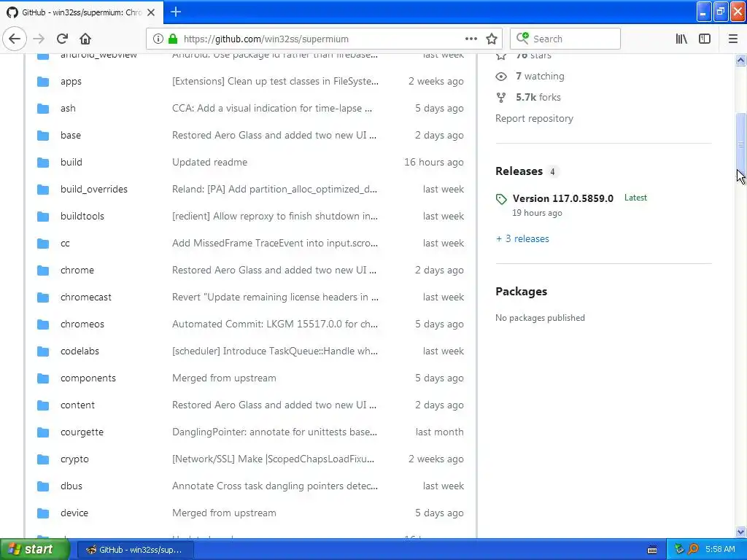Open the page actions three-dot menu
This screenshot has width=747, height=560.
(471, 39)
